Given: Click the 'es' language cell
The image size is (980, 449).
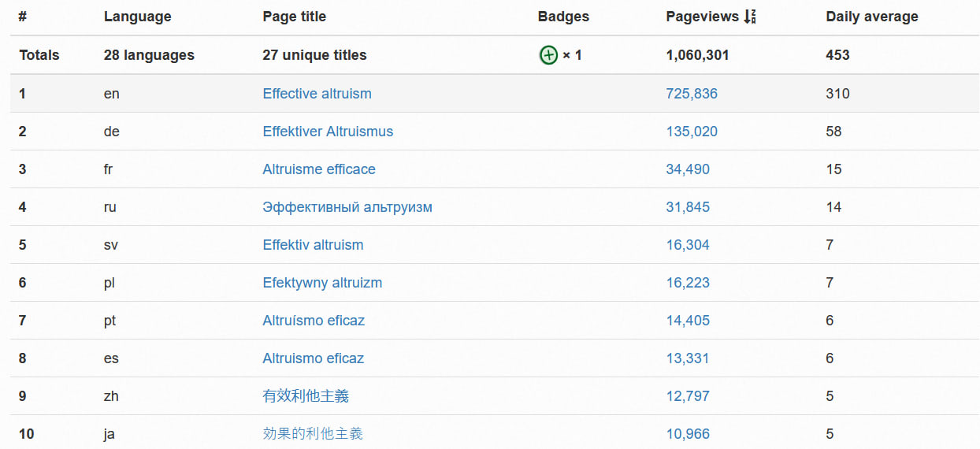Looking at the screenshot, I should tap(111, 358).
